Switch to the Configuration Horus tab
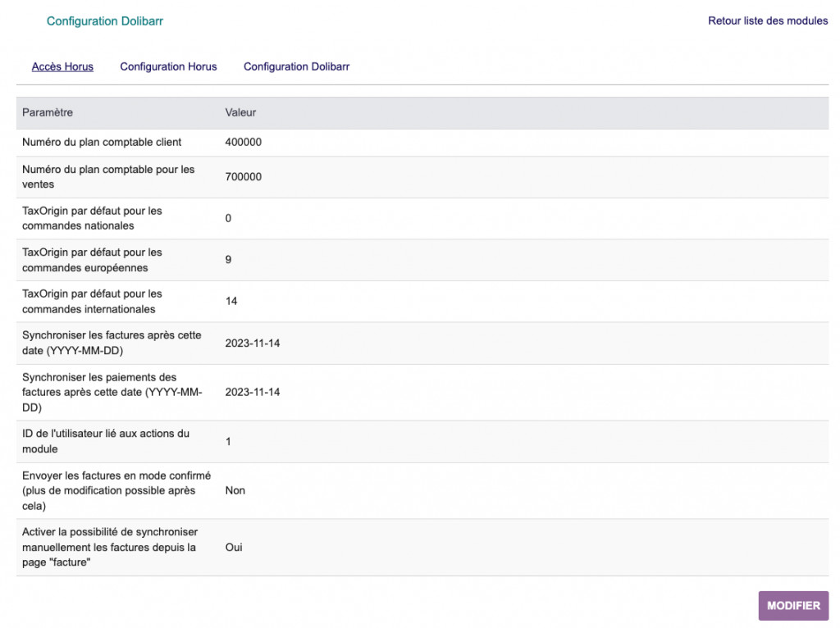This screenshot has height=628, width=840. pos(168,66)
